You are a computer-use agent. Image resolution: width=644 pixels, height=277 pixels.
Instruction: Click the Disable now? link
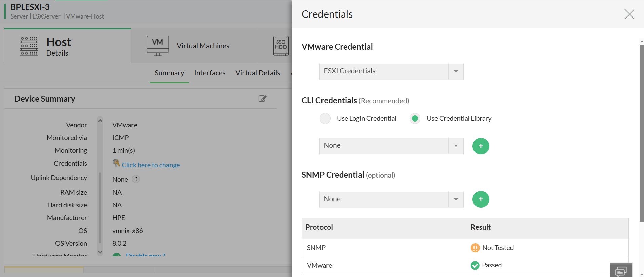(x=146, y=255)
